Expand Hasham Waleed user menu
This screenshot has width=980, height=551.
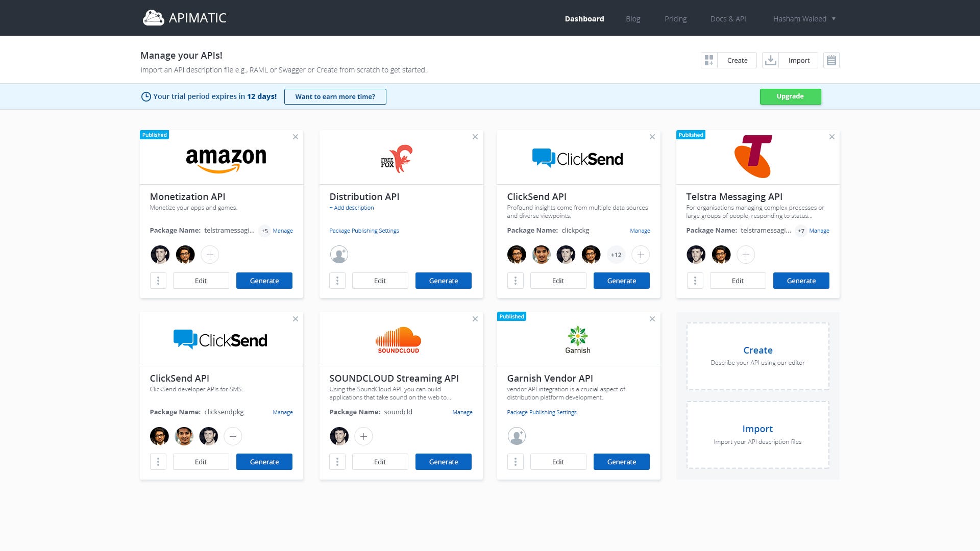(x=804, y=19)
